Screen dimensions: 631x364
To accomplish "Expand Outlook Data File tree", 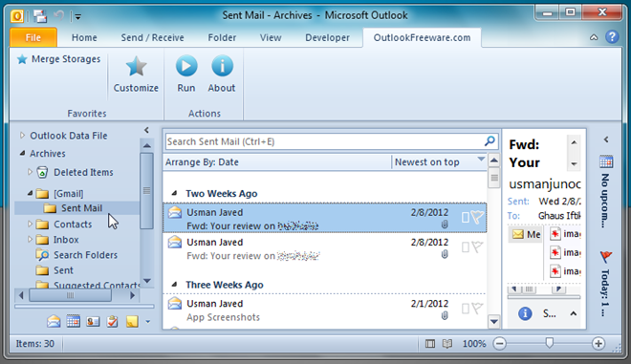I will [x=22, y=136].
